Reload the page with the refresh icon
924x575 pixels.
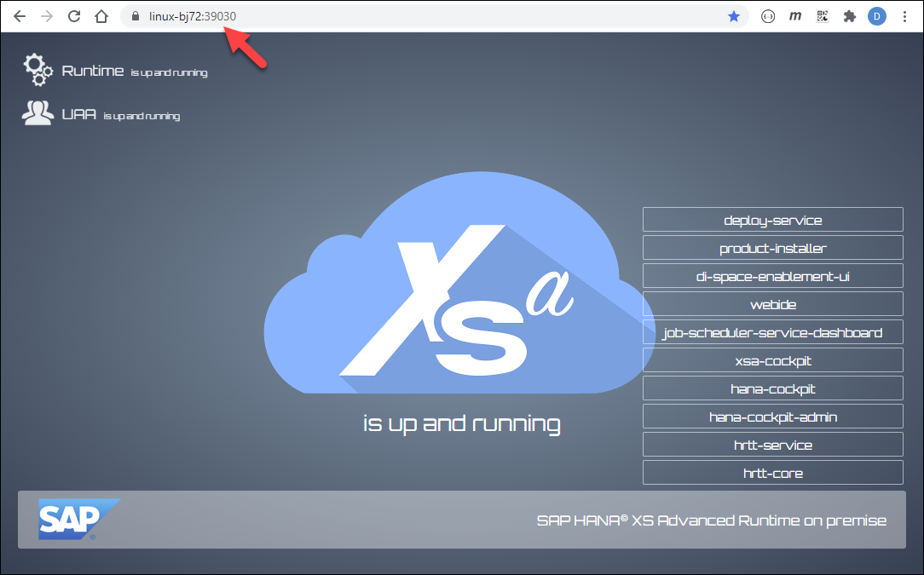click(73, 16)
